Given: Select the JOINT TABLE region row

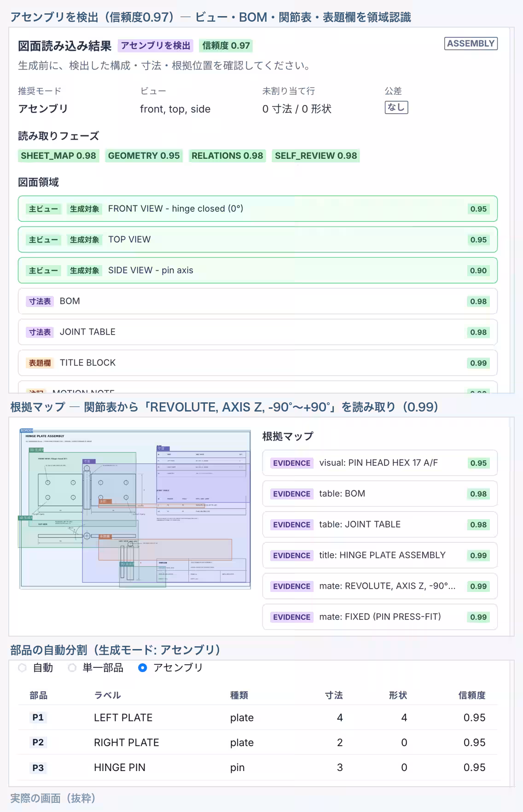Looking at the screenshot, I should click(258, 332).
